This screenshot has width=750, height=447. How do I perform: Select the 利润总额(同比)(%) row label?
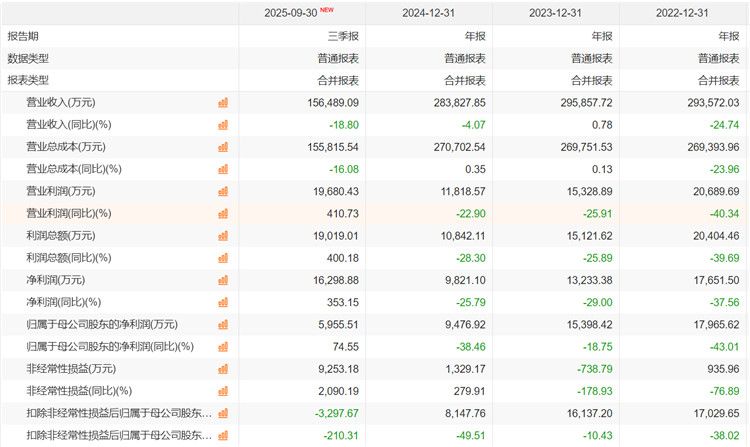click(x=68, y=257)
